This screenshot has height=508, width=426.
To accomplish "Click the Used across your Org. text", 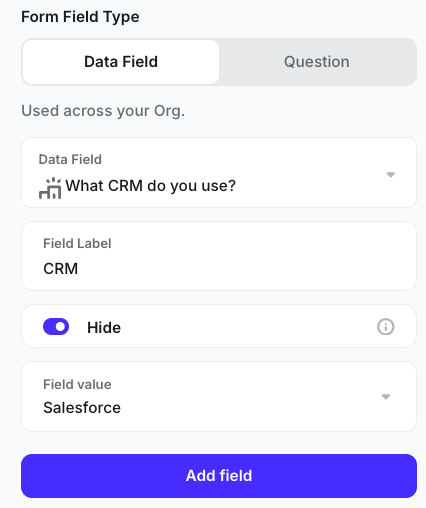I will 103,111.
